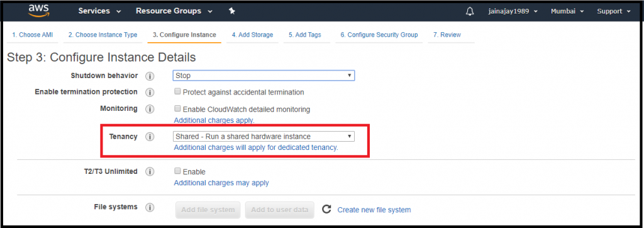
Task: Click the Add file system button
Action: click(208, 210)
